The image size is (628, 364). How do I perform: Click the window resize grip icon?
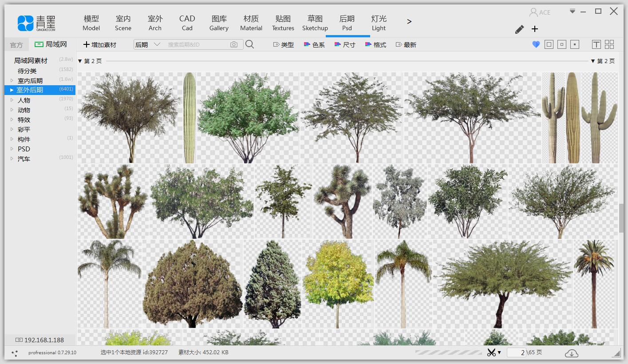(617, 353)
